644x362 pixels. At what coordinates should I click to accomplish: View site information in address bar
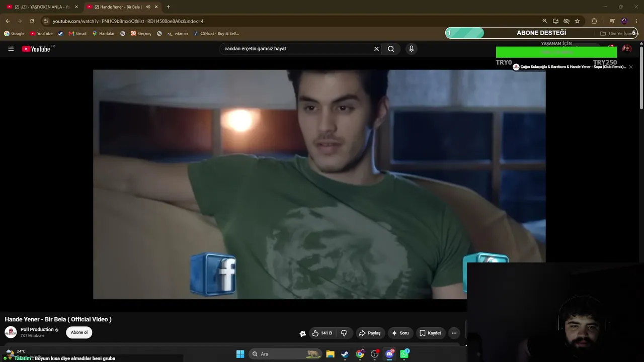click(x=46, y=21)
